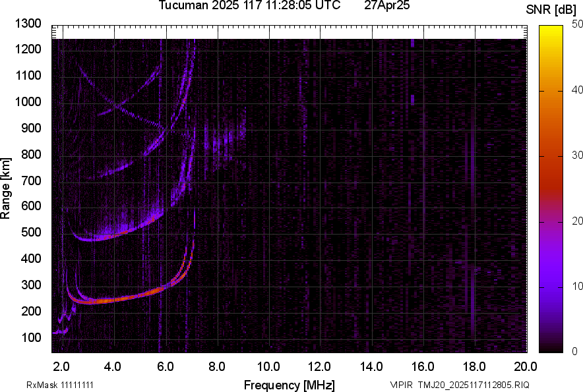
Task: Click colorbar tick value 30
Action: coord(578,155)
